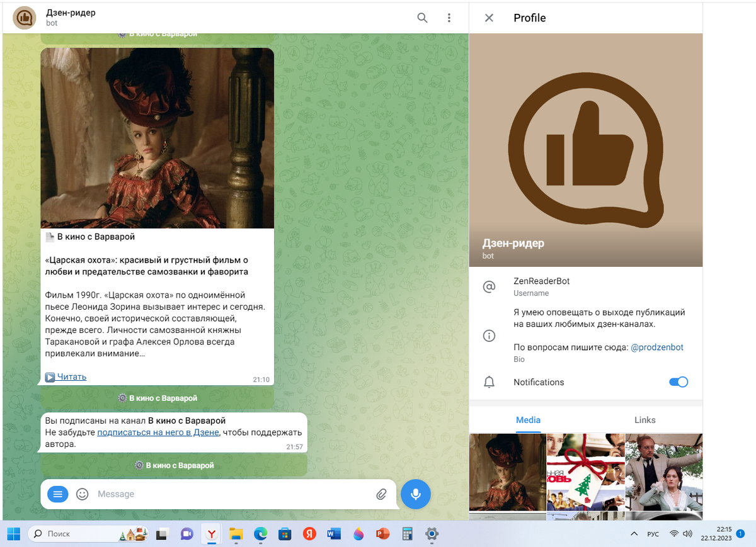Start a voice message with the microphone button

pos(416,494)
